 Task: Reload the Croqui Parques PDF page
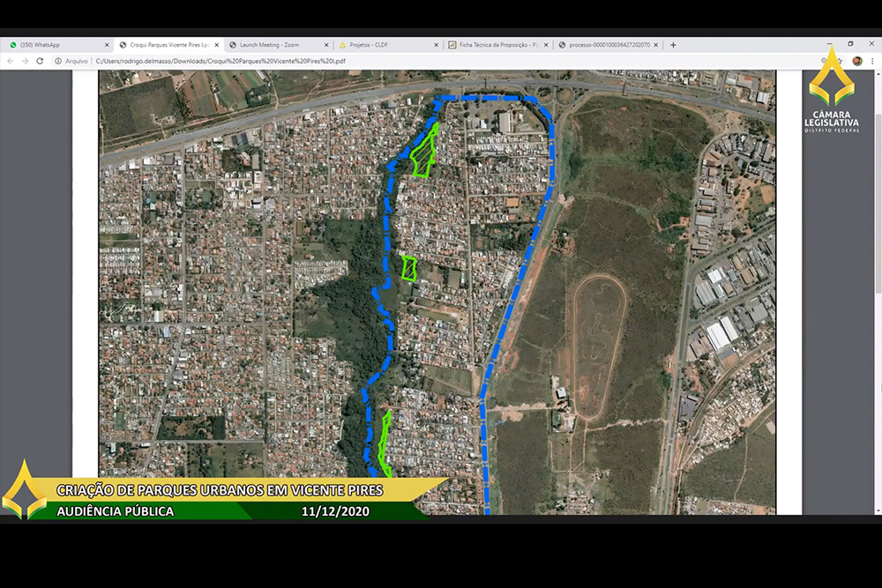click(40, 61)
